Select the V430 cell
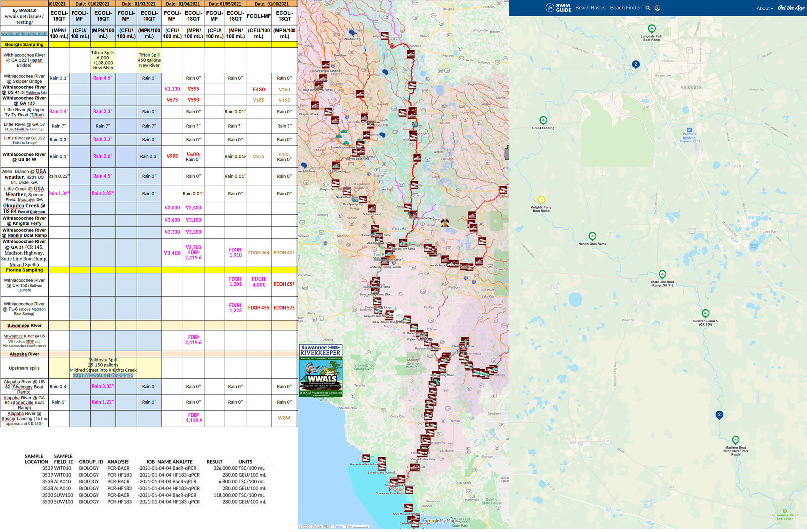 [258, 90]
